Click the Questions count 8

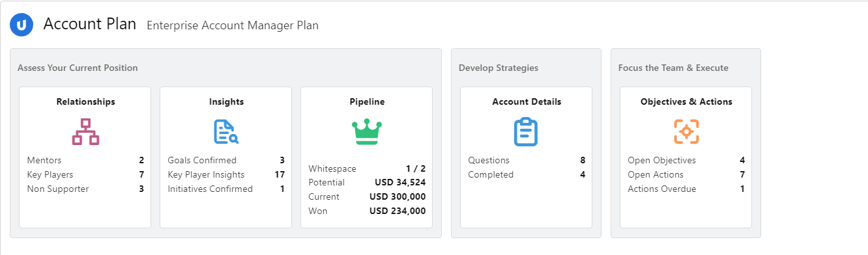[583, 160]
